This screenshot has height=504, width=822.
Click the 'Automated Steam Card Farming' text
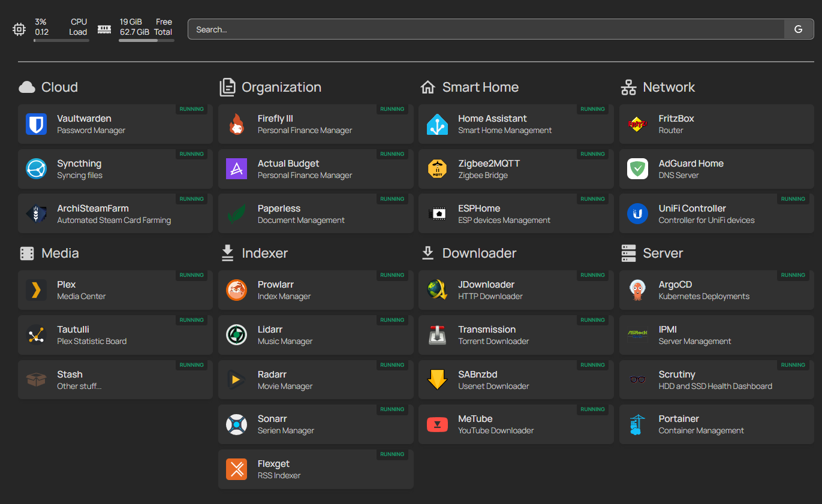pos(114,221)
